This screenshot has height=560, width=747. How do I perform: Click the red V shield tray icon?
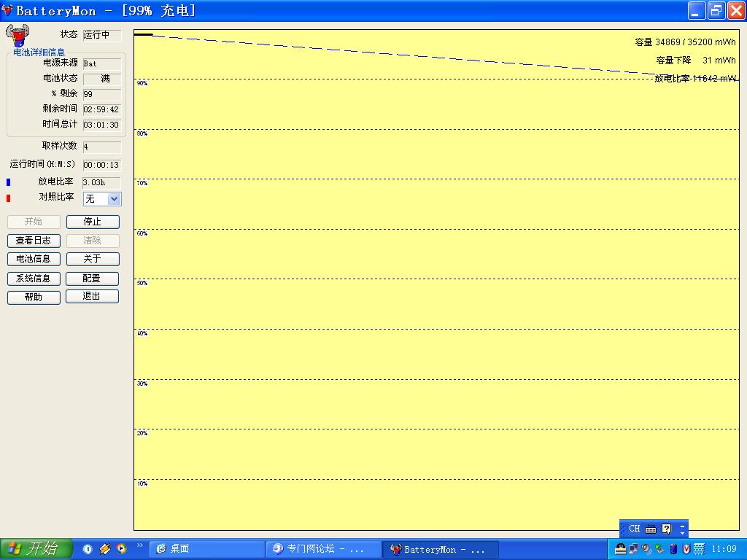pos(686,549)
